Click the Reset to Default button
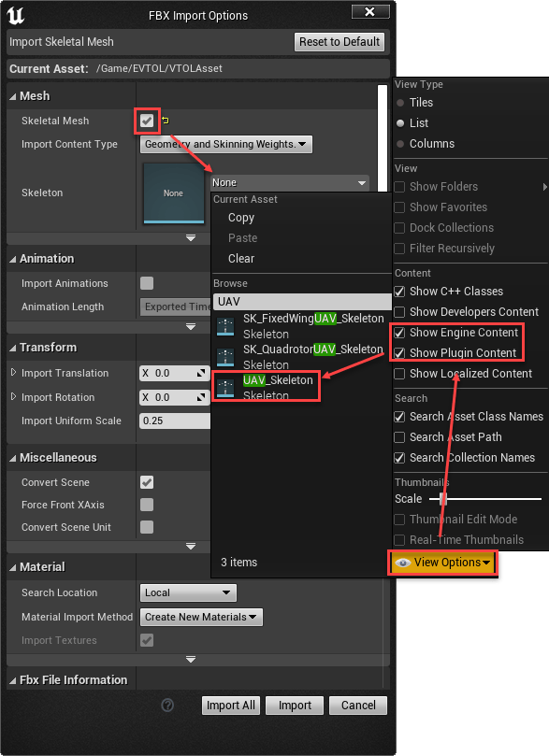Viewport: 549px width, 756px height. point(340,42)
